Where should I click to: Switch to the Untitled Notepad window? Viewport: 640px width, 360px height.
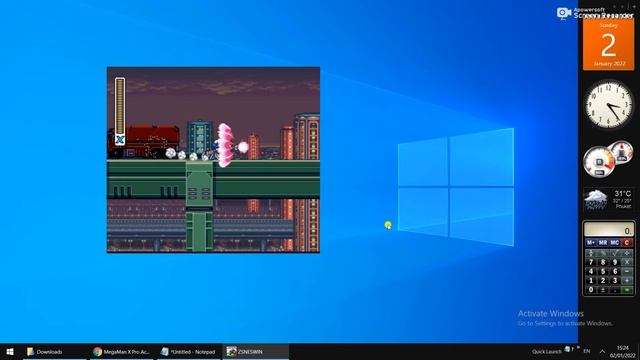tap(189, 351)
